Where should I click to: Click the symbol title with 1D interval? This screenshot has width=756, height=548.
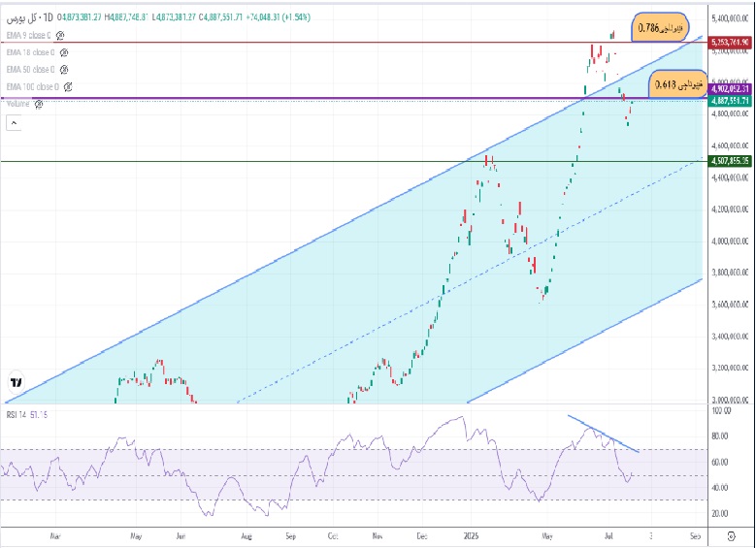(x=29, y=17)
